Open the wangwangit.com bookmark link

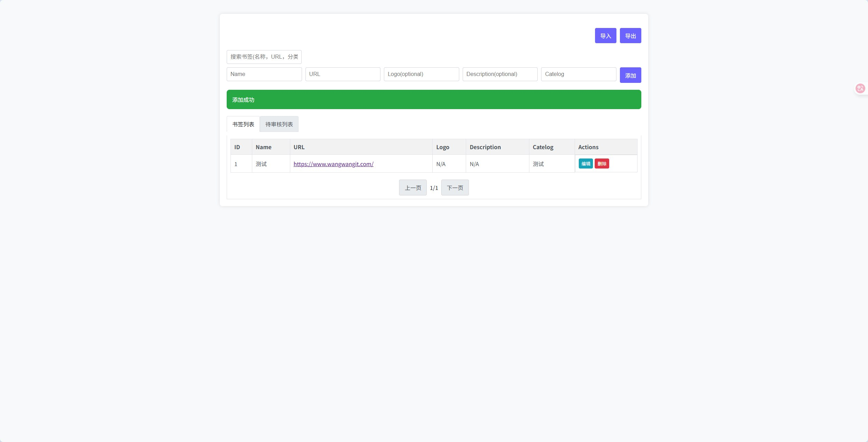pyautogui.click(x=333, y=164)
